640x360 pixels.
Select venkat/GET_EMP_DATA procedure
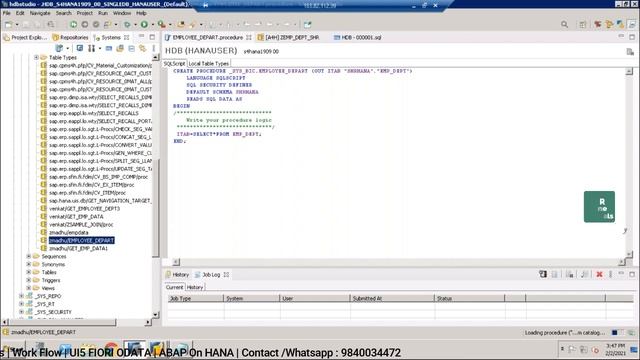pyautogui.click(x=76, y=217)
